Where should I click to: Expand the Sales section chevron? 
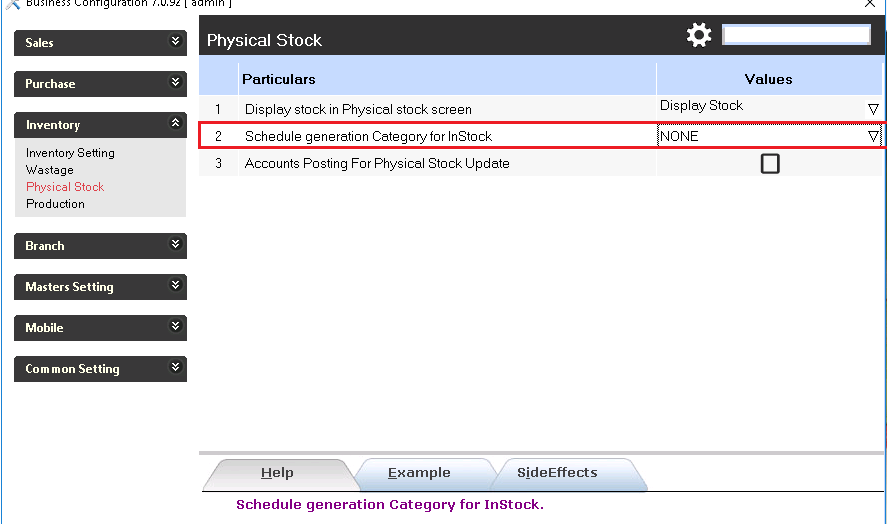point(176,42)
